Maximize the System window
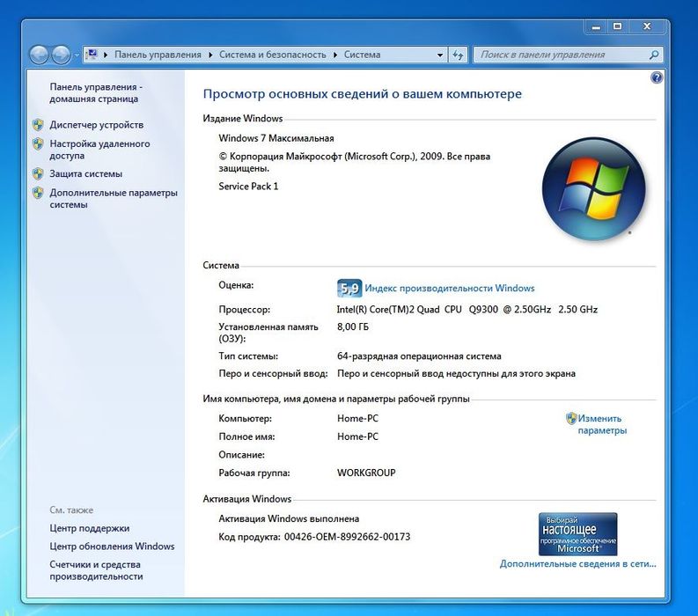Screen dimensions: 698x616 [x=617, y=26]
